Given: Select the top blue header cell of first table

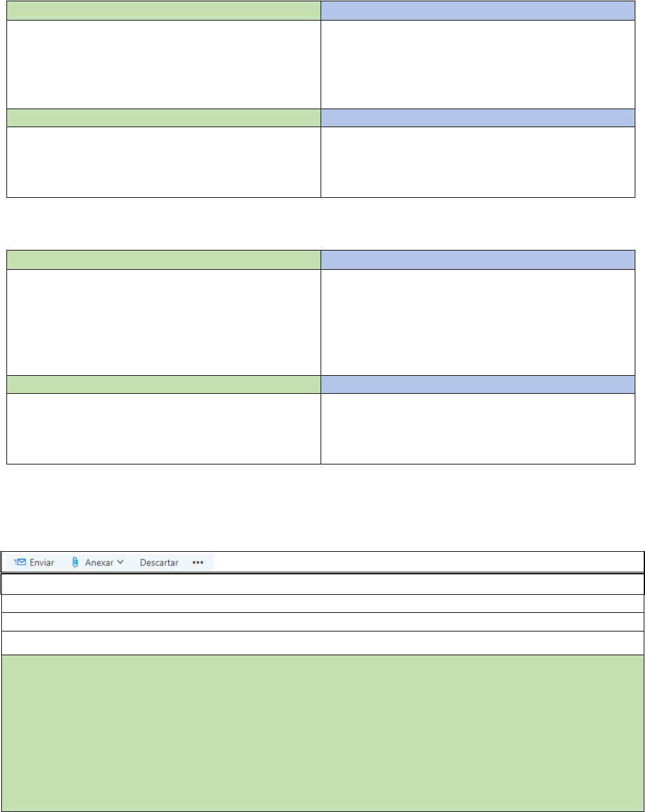Looking at the screenshot, I should (x=478, y=10).
